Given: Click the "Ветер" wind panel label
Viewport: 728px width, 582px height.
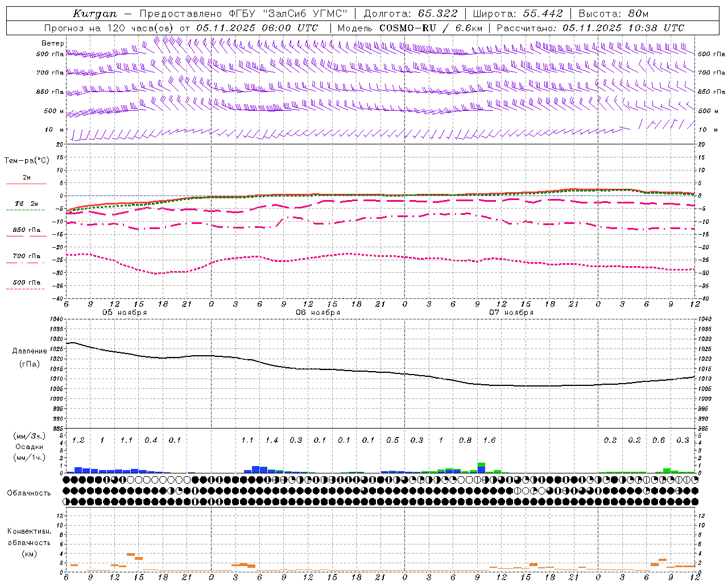Looking at the screenshot, I should coord(53,43).
